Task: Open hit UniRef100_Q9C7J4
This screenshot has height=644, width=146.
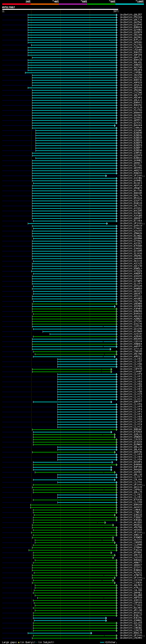Action: coord(131,20)
